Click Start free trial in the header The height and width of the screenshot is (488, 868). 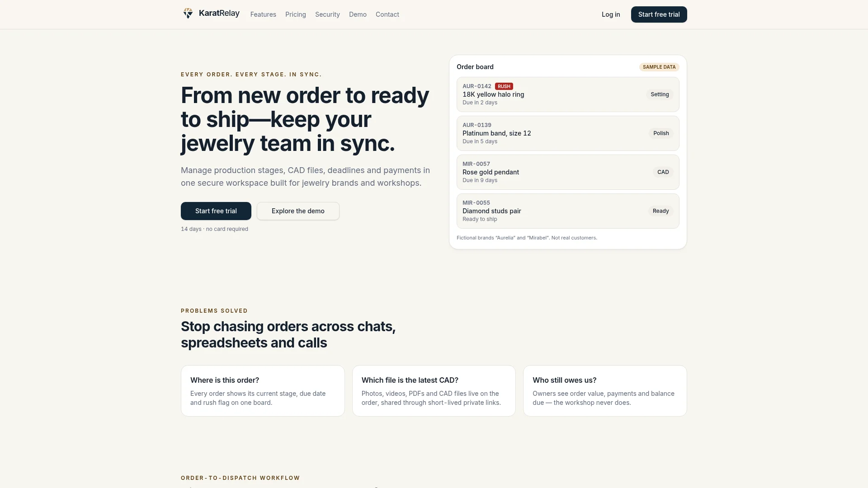tap(659, 14)
